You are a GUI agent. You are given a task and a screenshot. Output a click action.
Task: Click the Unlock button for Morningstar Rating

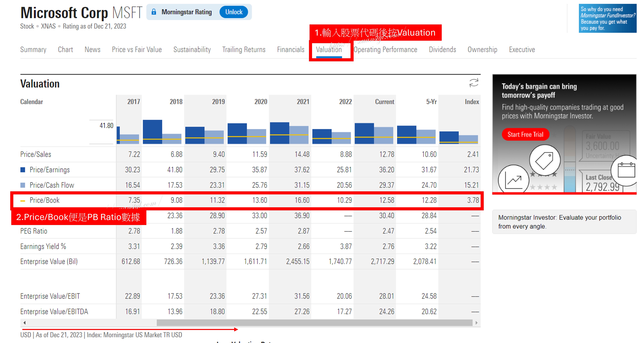coord(234,12)
